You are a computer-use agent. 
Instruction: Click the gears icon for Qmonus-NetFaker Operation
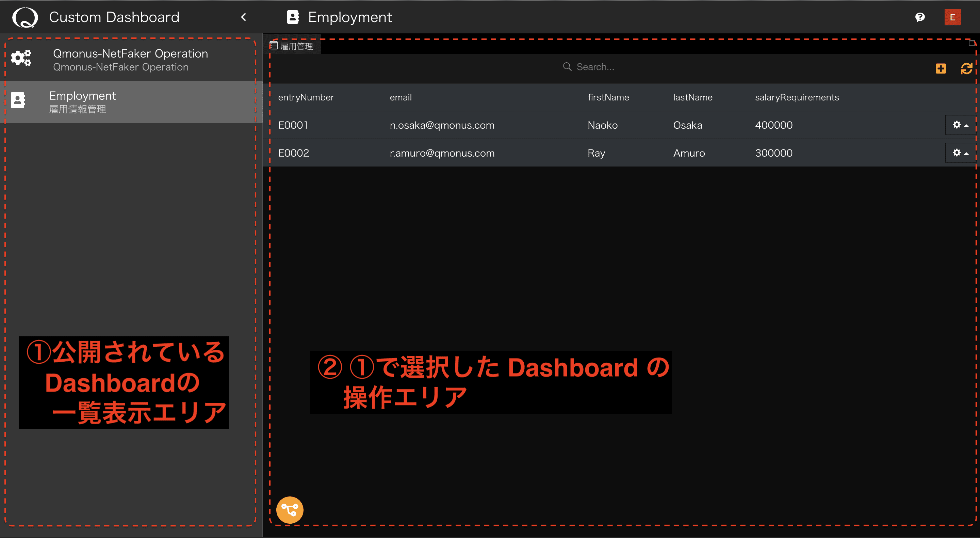click(x=21, y=58)
